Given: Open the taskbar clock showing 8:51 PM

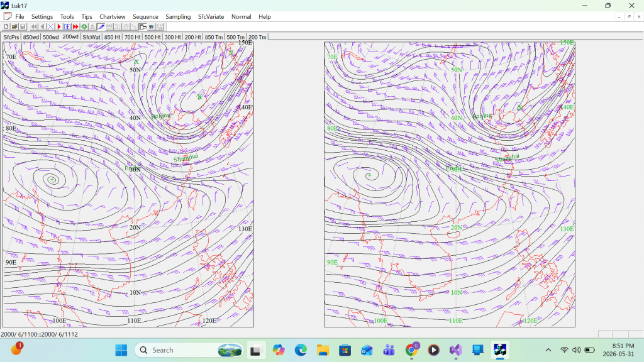Looking at the screenshot, I should (619, 349).
